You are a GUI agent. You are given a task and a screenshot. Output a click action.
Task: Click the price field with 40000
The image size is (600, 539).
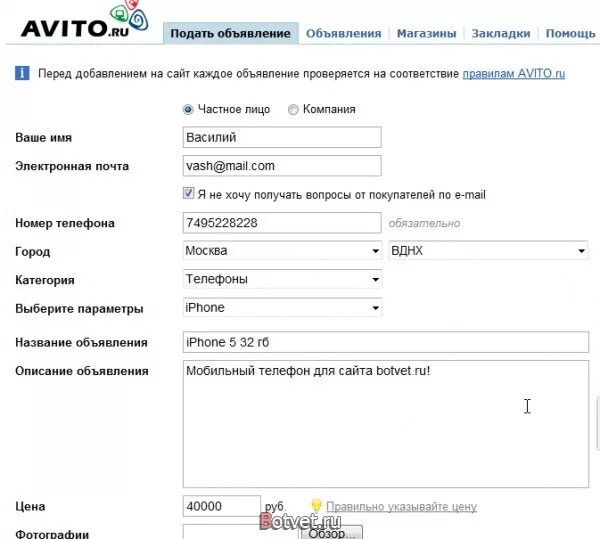click(222, 506)
